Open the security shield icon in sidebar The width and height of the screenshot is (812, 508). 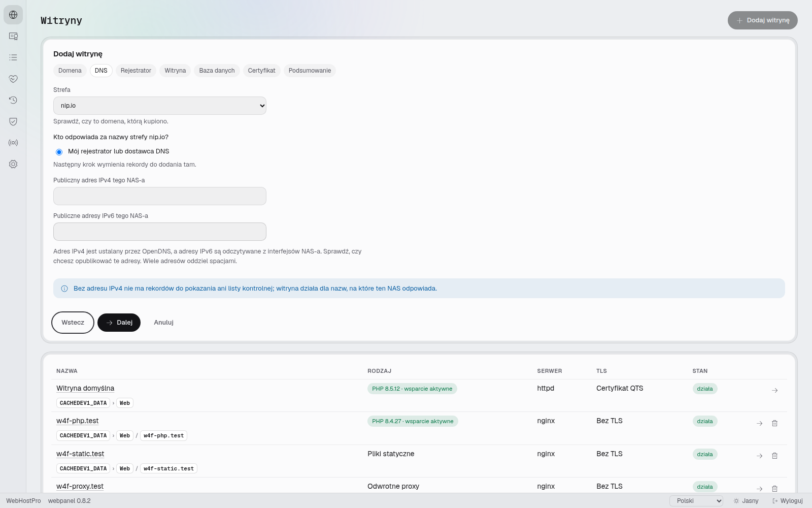pyautogui.click(x=13, y=121)
